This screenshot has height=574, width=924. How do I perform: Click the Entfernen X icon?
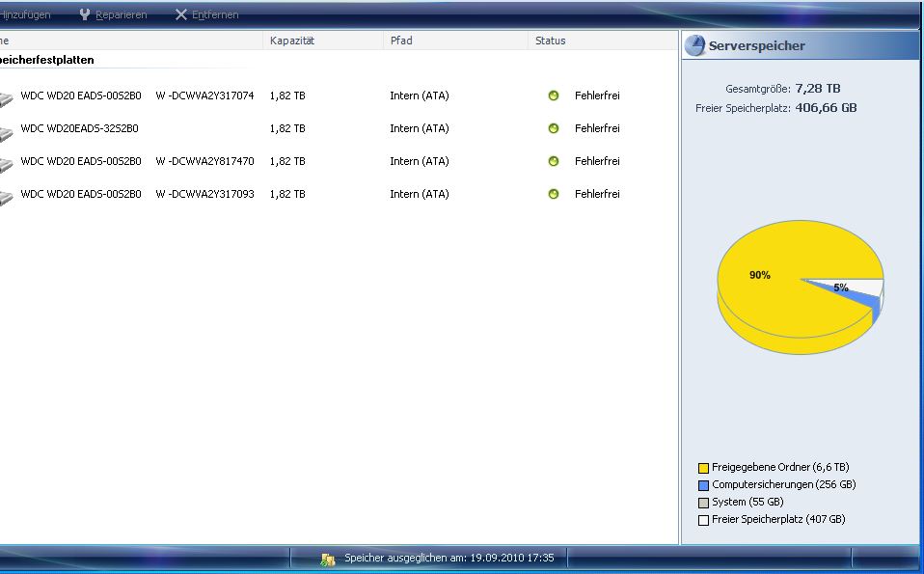[181, 14]
